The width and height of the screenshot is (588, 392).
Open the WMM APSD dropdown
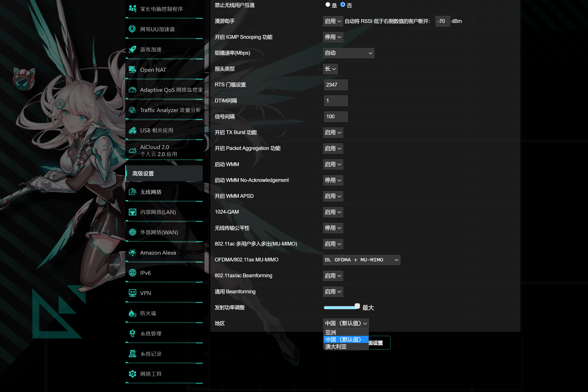coord(333,196)
